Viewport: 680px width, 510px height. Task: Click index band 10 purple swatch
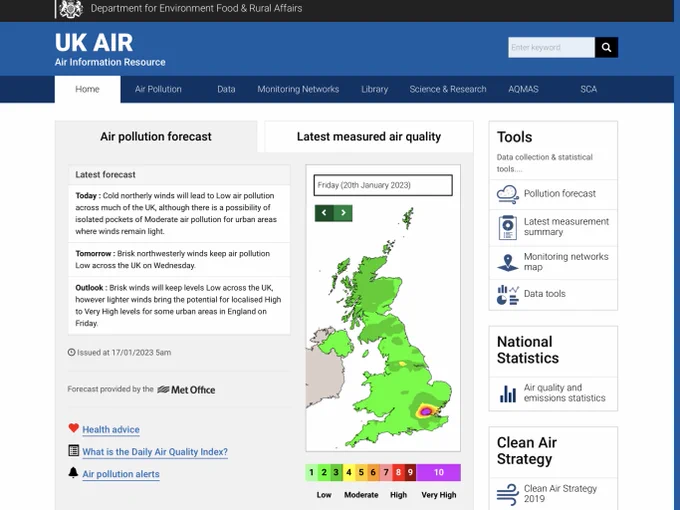point(438,472)
